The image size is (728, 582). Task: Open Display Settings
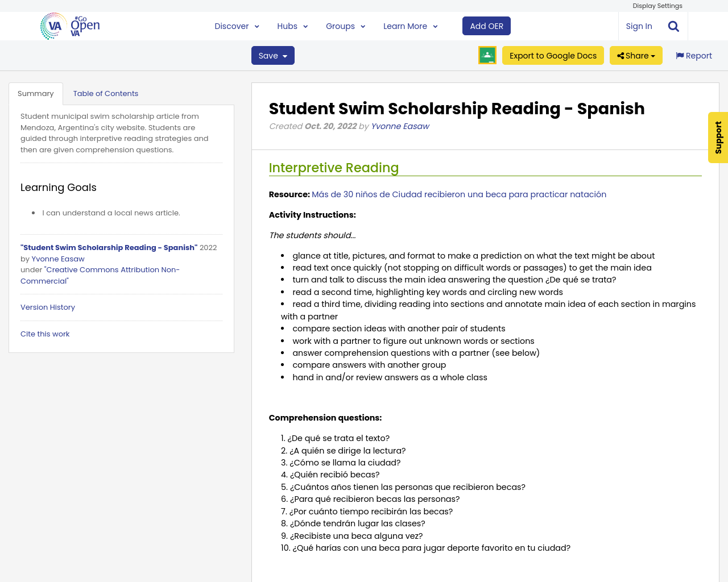point(657,5)
